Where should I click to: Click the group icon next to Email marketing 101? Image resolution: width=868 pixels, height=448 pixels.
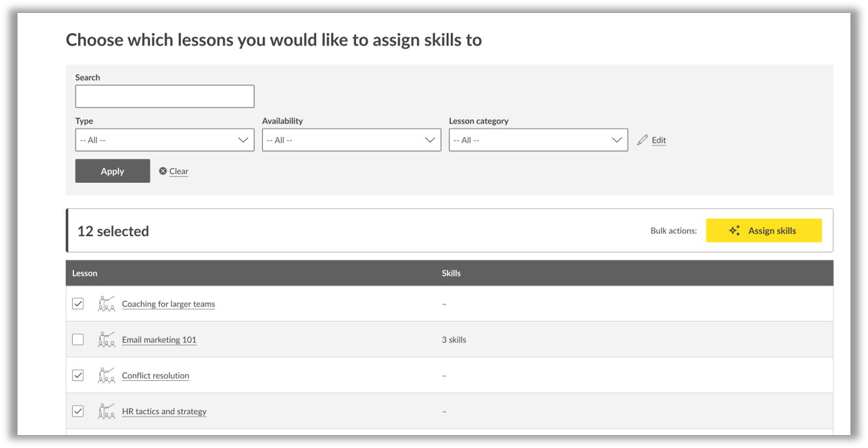pos(106,339)
